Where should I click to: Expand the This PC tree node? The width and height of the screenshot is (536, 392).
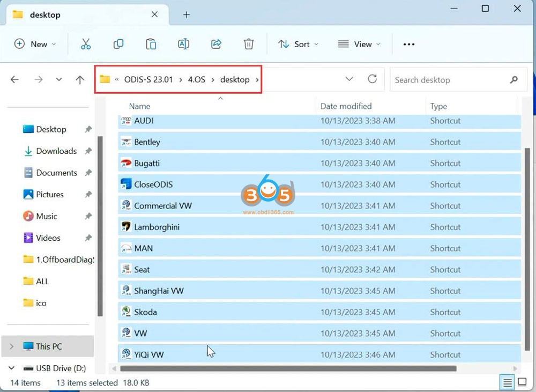(x=12, y=346)
